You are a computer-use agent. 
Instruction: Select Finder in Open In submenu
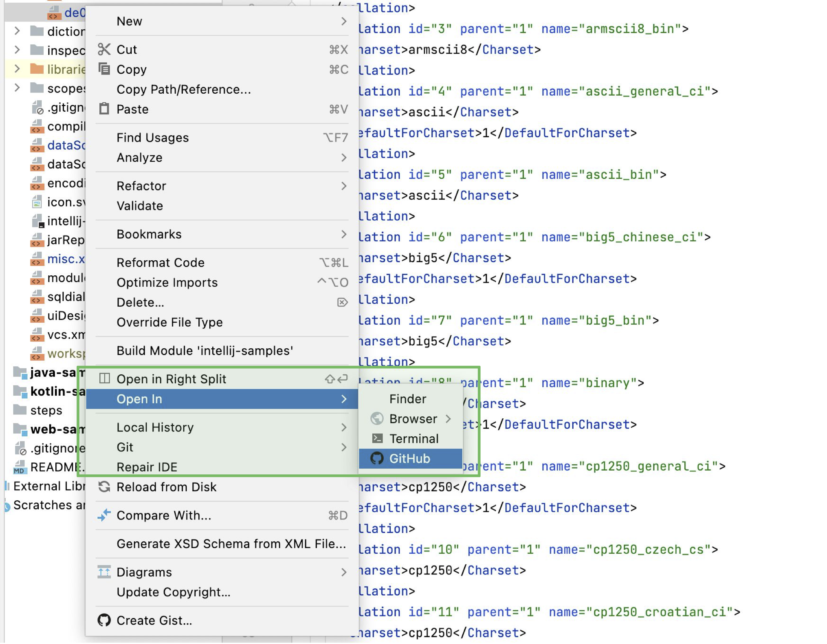pos(410,399)
